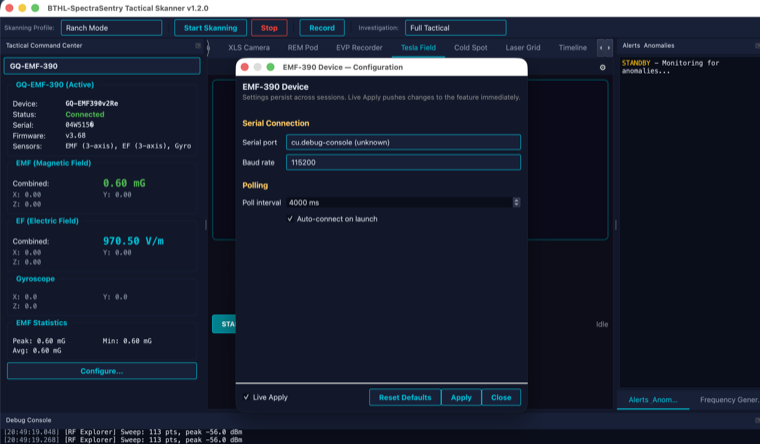Switch to the XLS Camera tab

click(249, 48)
